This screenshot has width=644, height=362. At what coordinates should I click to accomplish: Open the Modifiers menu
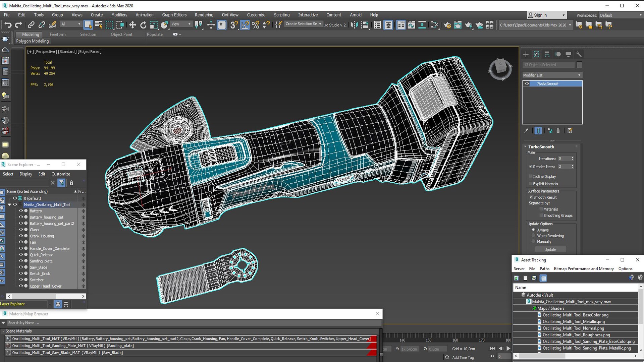point(119,15)
